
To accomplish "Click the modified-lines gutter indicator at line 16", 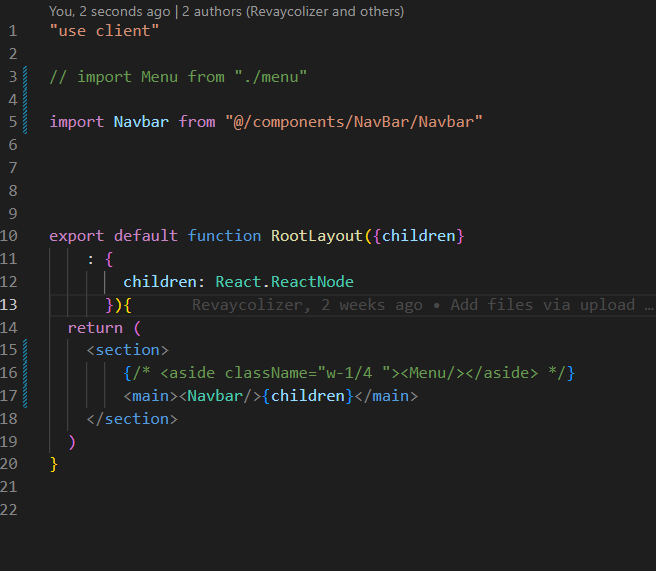I will pyautogui.click(x=25, y=373).
